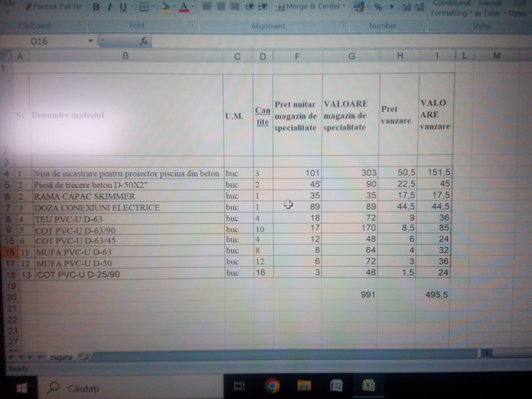Open Conditional Formatting menu

(451, 8)
